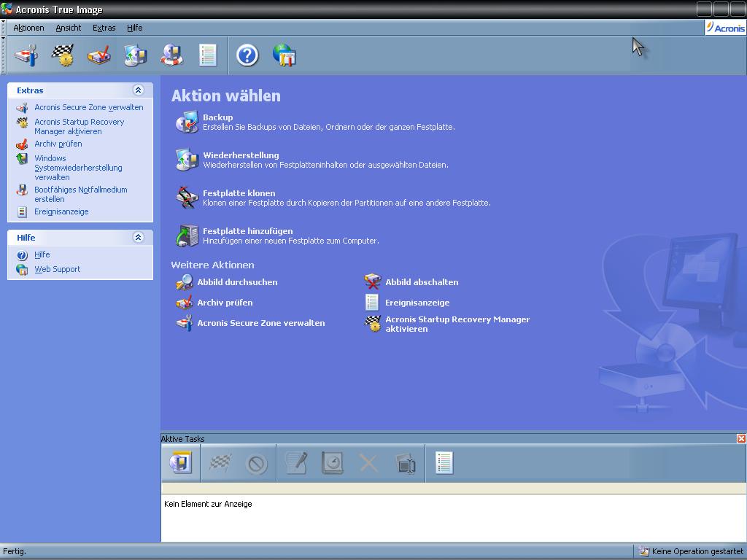This screenshot has height=560, width=747.
Task: Click the Festplatte hinzufügen icon
Action: coord(187,236)
